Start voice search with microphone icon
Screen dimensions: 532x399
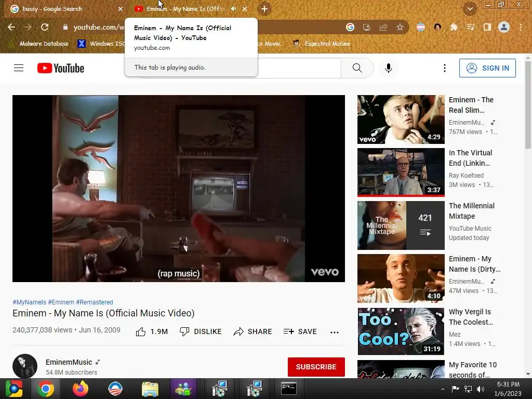tap(389, 68)
